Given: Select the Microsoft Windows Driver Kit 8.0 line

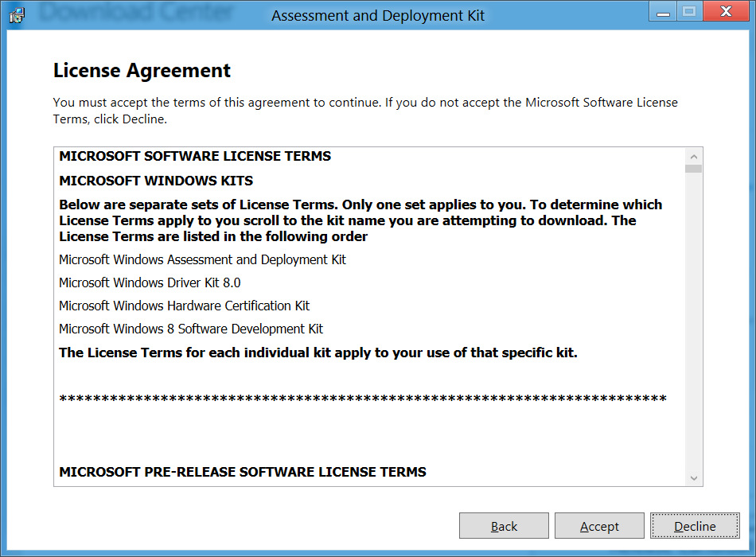Looking at the screenshot, I should [x=150, y=282].
